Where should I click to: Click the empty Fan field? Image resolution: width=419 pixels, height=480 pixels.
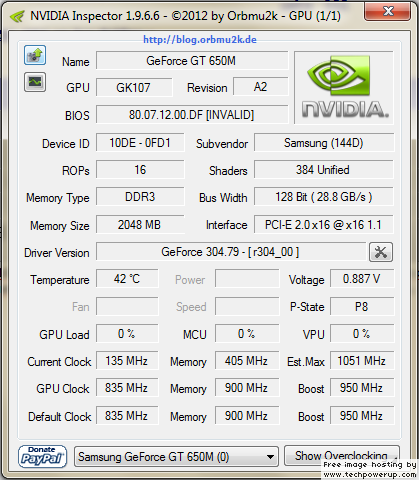click(x=127, y=306)
